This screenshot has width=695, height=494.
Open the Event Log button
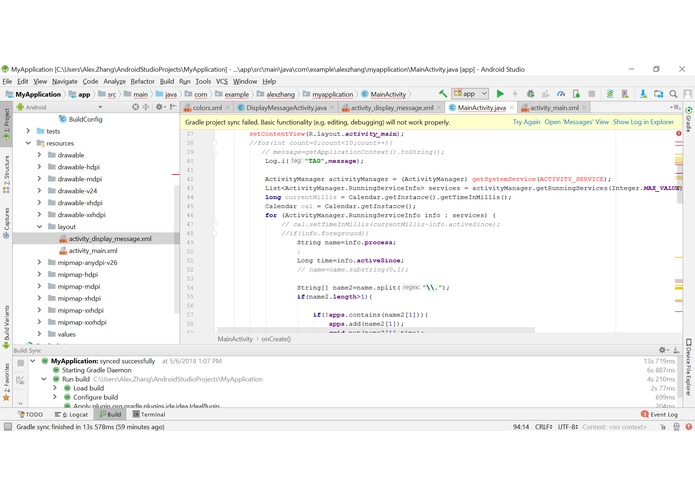(660, 415)
